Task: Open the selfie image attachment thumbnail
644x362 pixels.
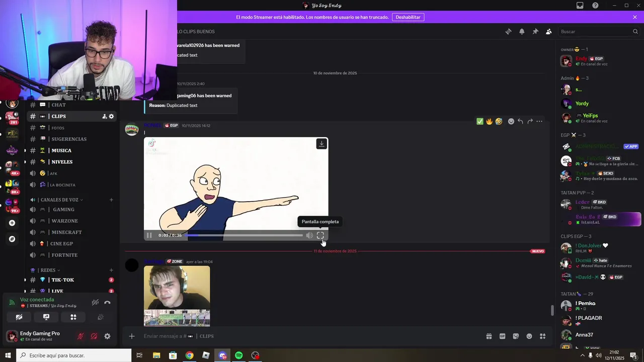Action: (x=177, y=296)
